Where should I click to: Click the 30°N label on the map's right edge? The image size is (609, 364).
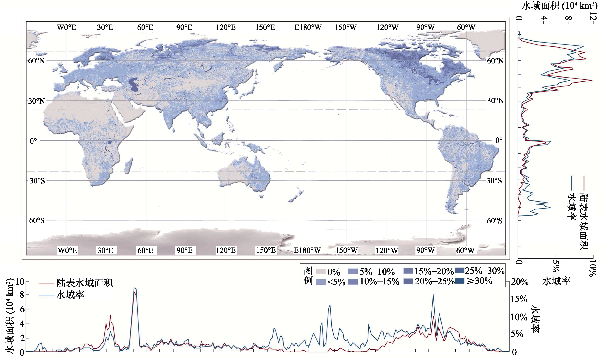tap(495, 101)
